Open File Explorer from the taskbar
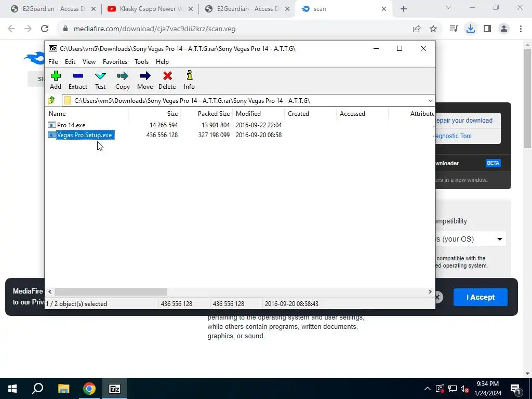The width and height of the screenshot is (532, 399). [63, 389]
